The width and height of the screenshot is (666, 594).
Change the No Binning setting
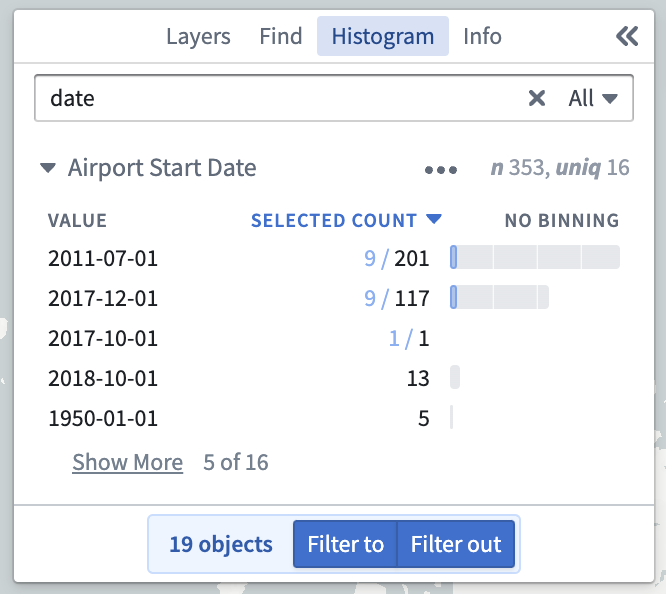(562, 221)
